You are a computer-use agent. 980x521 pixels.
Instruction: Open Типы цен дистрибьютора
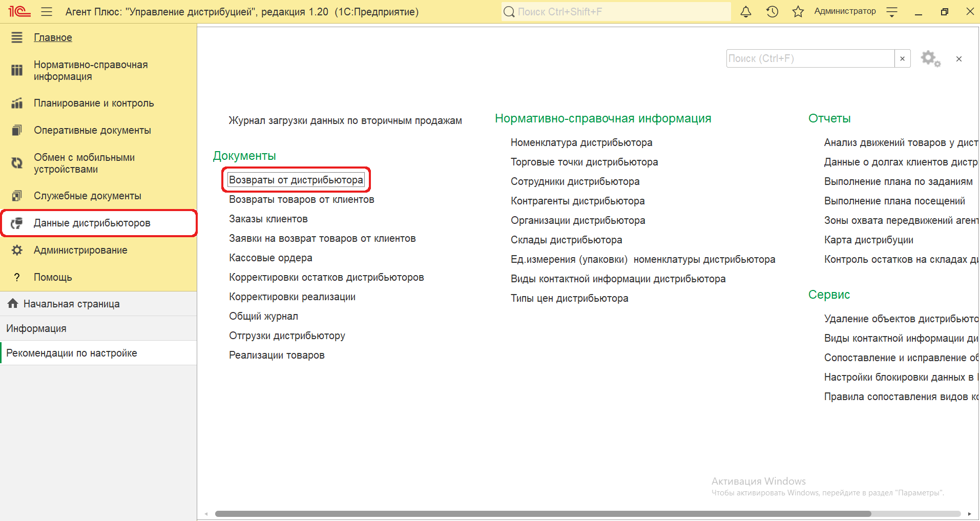coord(570,298)
